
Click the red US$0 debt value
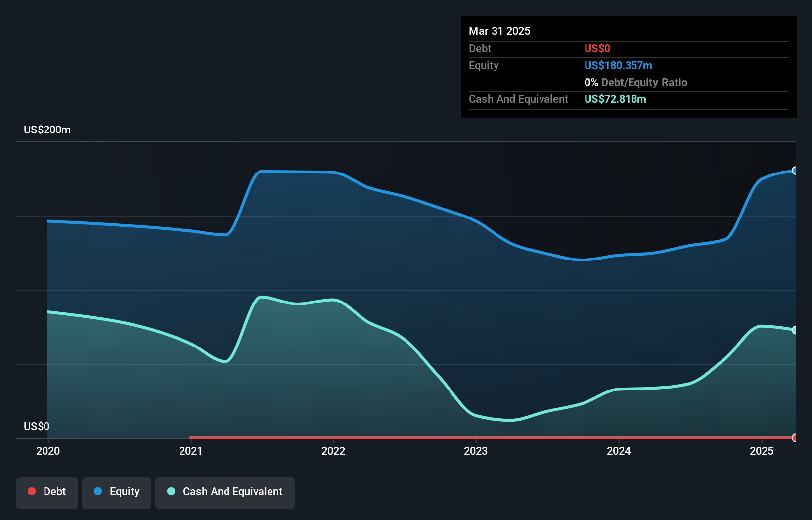pos(597,48)
